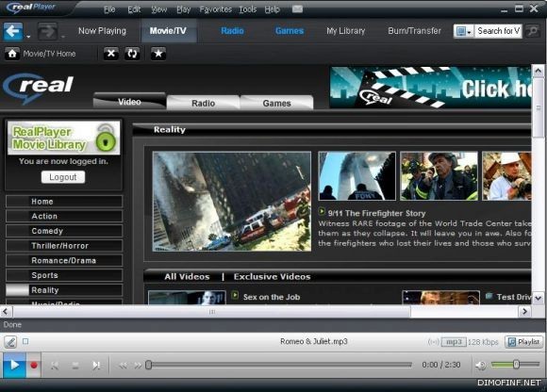
Task: Switch to the My Library tab
Action: 346,31
